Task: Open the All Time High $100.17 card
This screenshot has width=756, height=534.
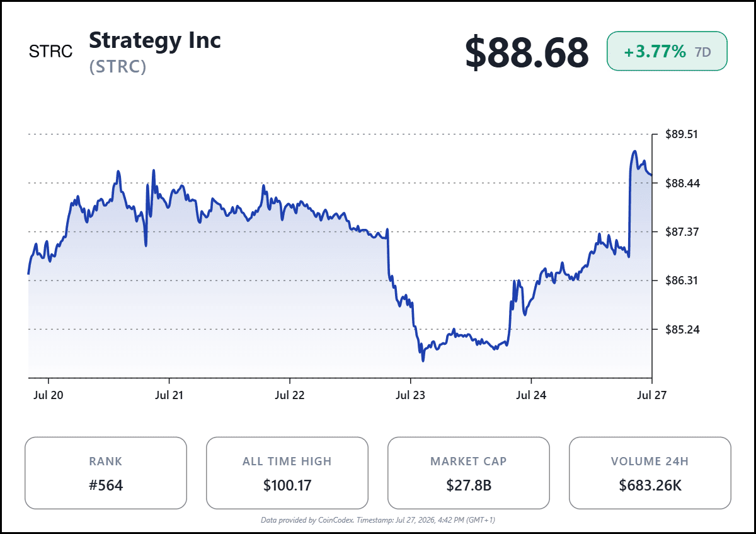Action: coord(287,473)
